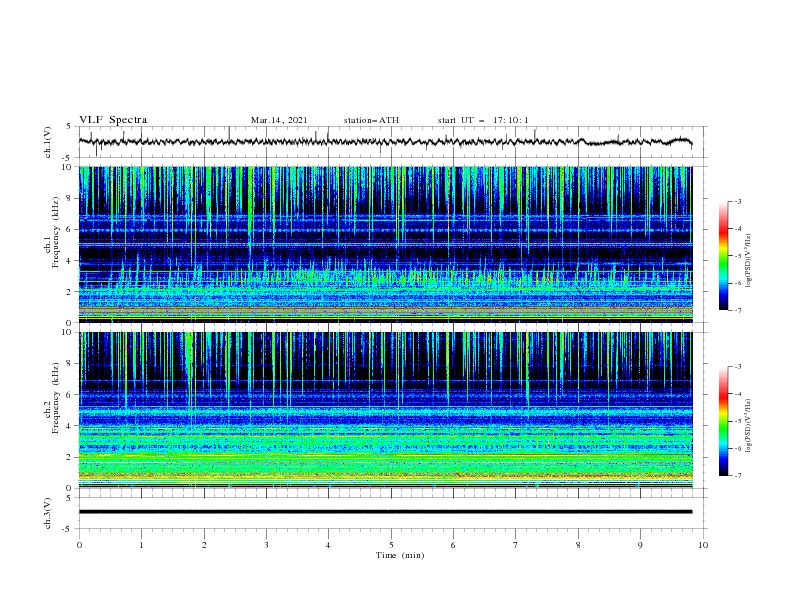
Task: Click the log(PSD) label beside ch.2 color bar
Action: 749,426
